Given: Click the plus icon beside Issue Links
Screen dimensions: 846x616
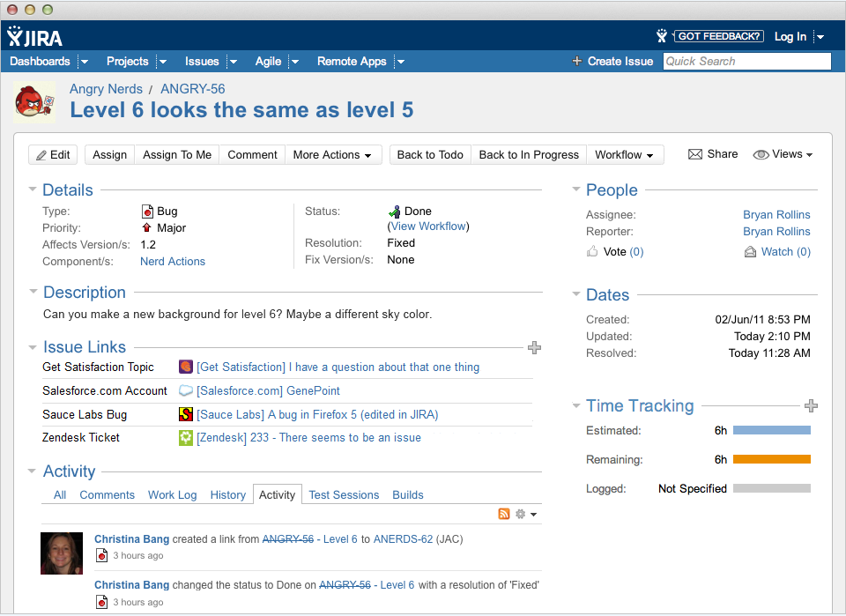Looking at the screenshot, I should [x=534, y=348].
